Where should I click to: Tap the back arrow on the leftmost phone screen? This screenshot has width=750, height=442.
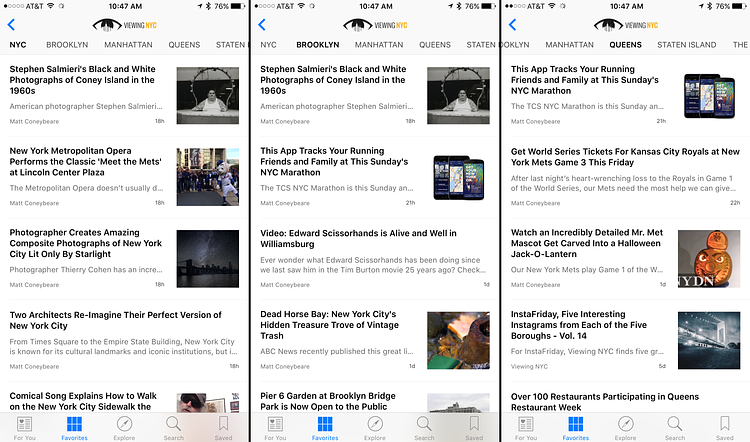coord(11,25)
